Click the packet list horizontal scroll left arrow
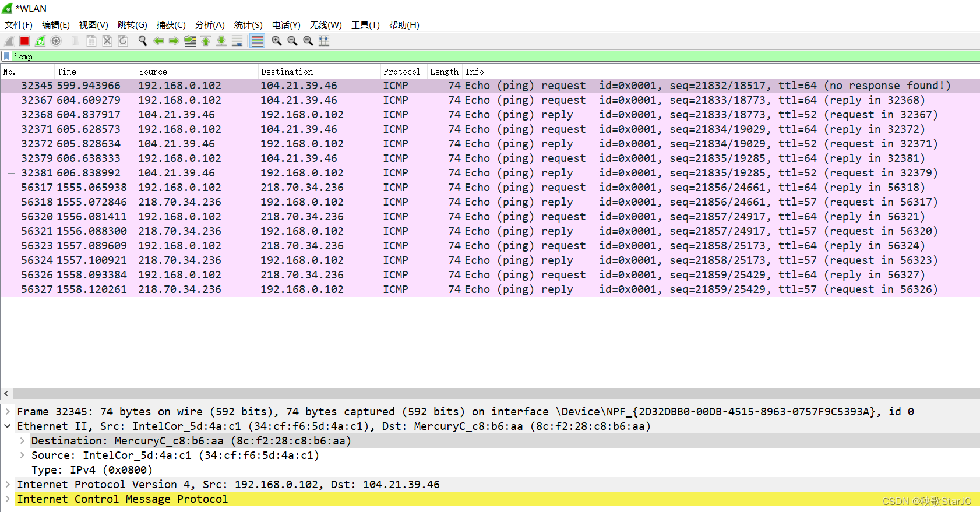 (x=6, y=394)
